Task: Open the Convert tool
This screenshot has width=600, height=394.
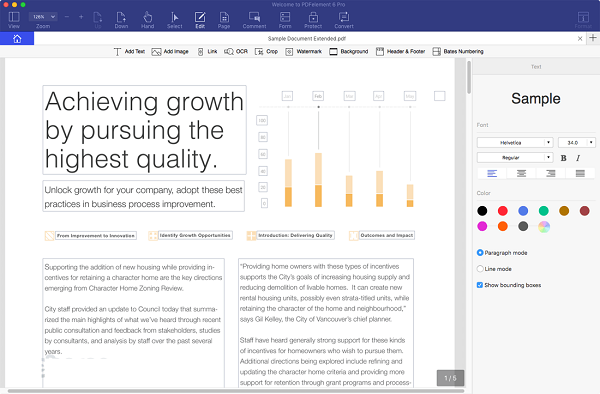Action: click(344, 20)
